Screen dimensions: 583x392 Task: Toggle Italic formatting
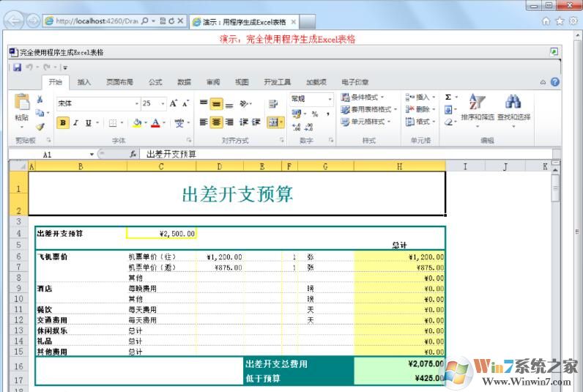point(75,123)
